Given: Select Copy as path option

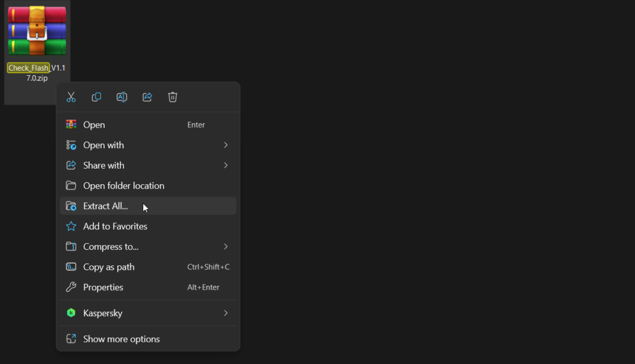Looking at the screenshot, I should [x=109, y=267].
